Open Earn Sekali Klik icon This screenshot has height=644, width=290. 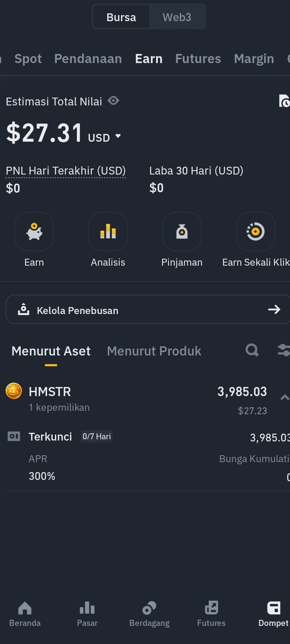point(255,232)
